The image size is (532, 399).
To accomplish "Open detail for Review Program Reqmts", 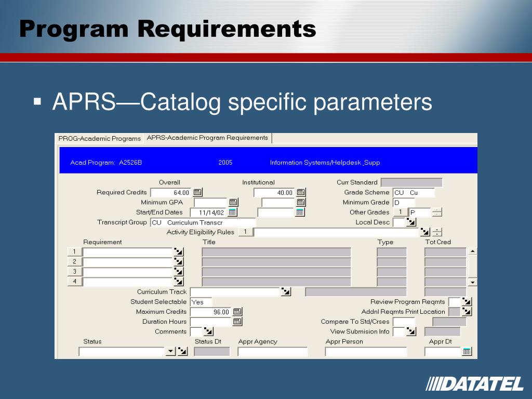I will 467,301.
